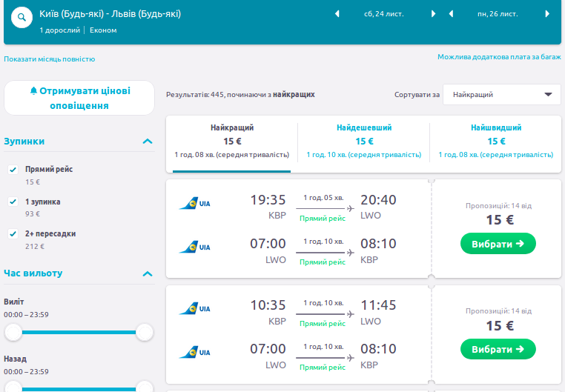Collapse the Час вильоту section
This screenshot has height=392, width=565.
coord(148,273)
